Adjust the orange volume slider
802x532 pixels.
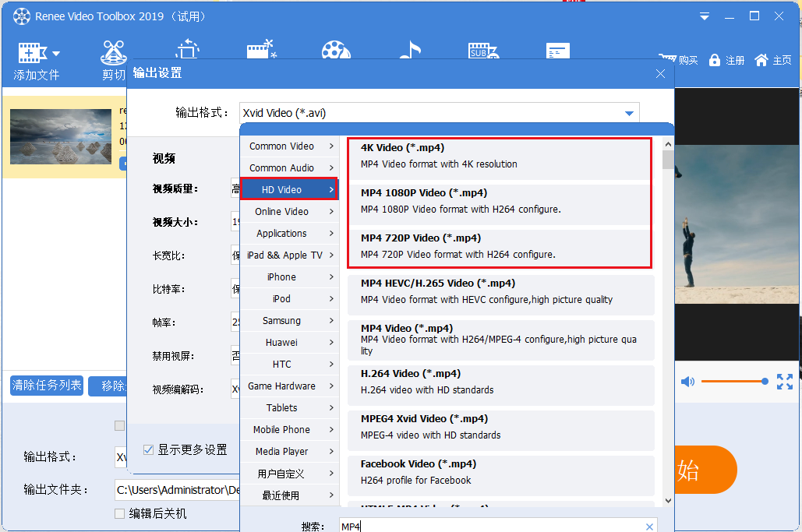click(x=734, y=381)
